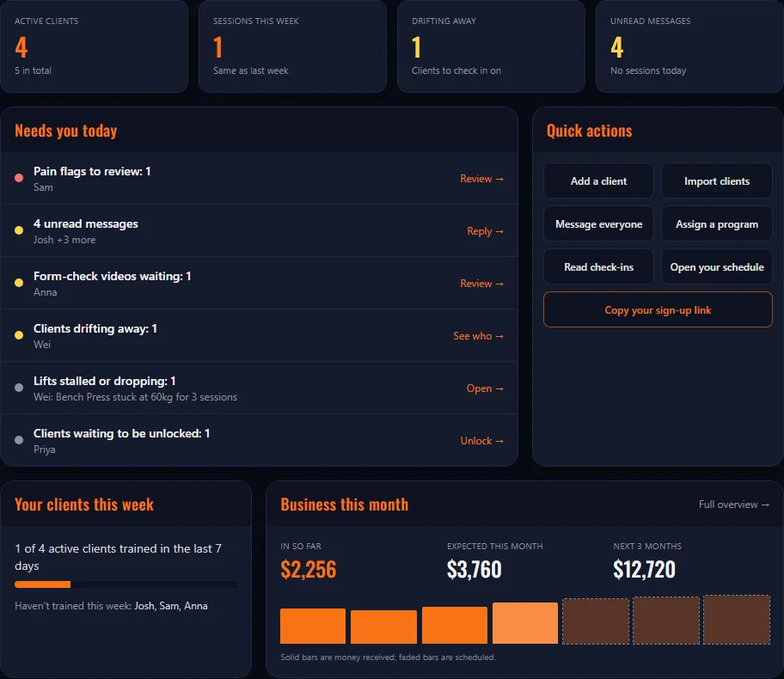Click 'Same as last week' caption

pos(250,70)
